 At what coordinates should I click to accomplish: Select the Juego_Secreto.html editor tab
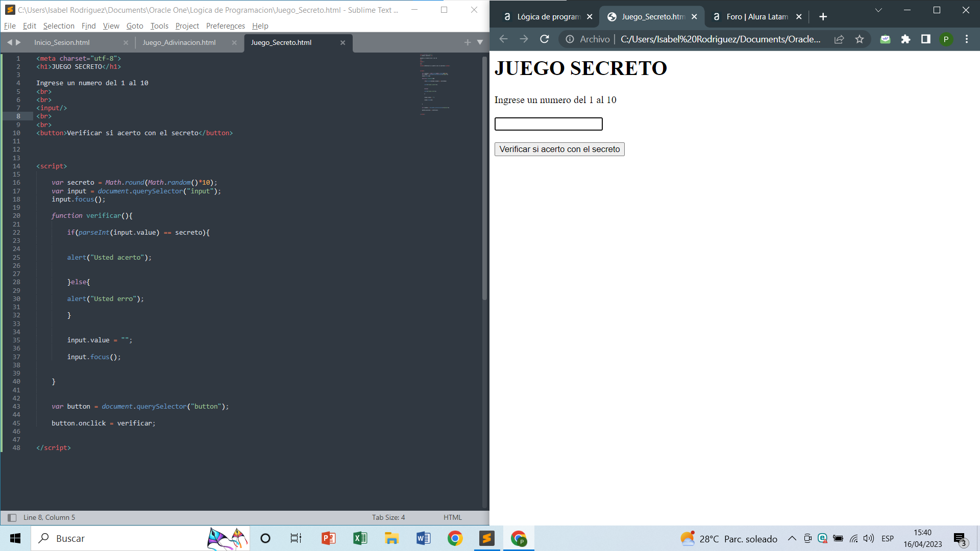coord(281,42)
